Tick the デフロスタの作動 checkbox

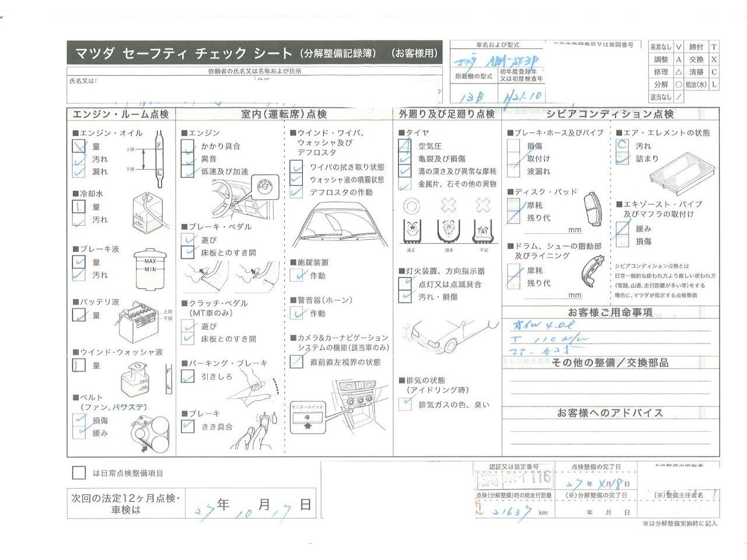click(x=296, y=192)
